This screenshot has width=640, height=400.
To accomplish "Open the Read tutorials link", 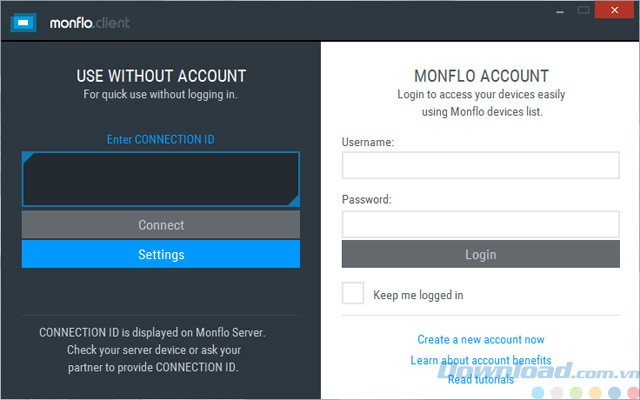I will [x=481, y=380].
